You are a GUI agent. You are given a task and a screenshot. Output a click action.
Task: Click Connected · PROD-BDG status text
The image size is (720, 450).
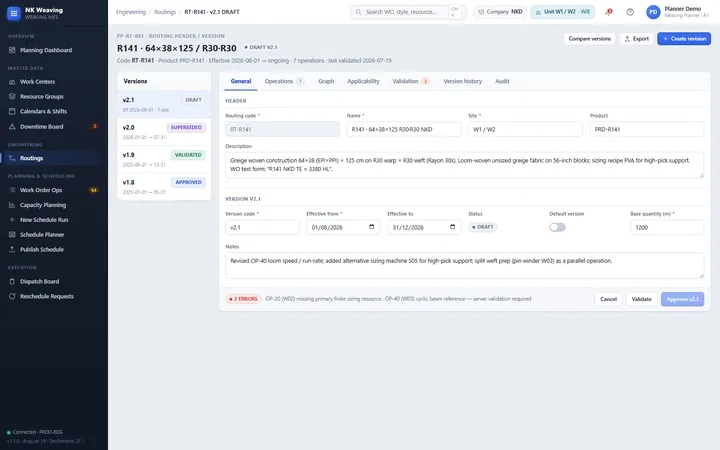[38, 432]
